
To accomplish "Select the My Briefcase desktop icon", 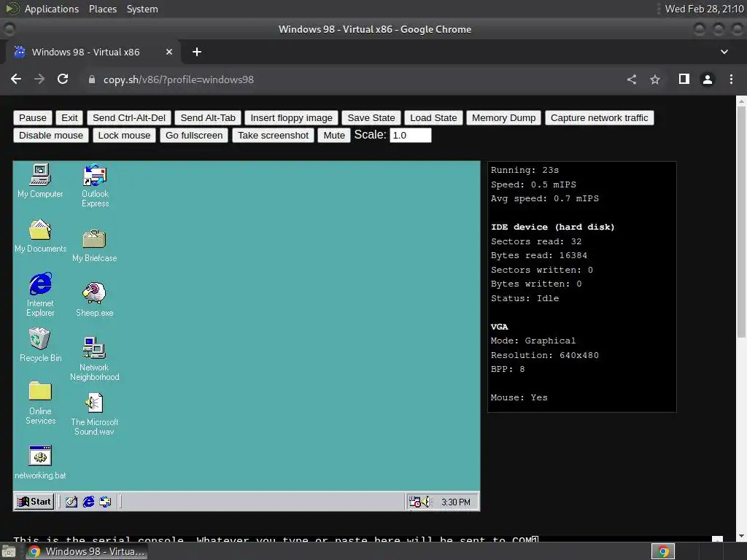I will tap(94, 245).
